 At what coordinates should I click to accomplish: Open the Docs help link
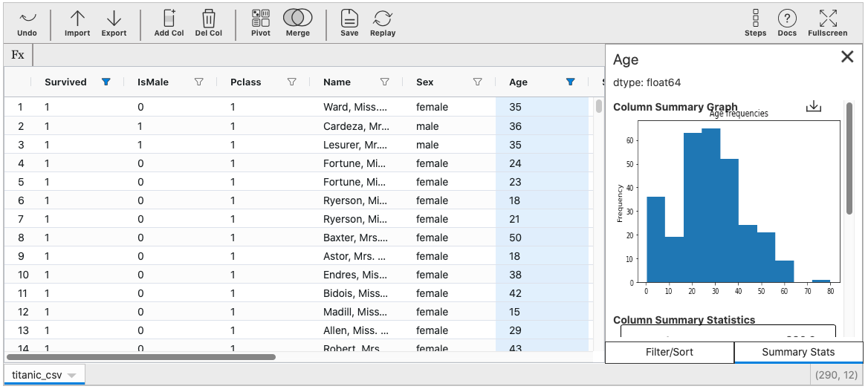click(x=787, y=24)
